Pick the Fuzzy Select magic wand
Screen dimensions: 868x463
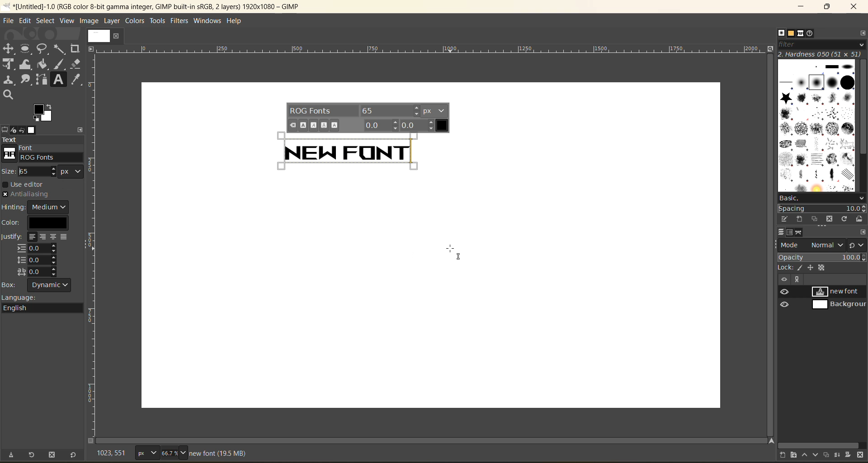click(x=60, y=49)
